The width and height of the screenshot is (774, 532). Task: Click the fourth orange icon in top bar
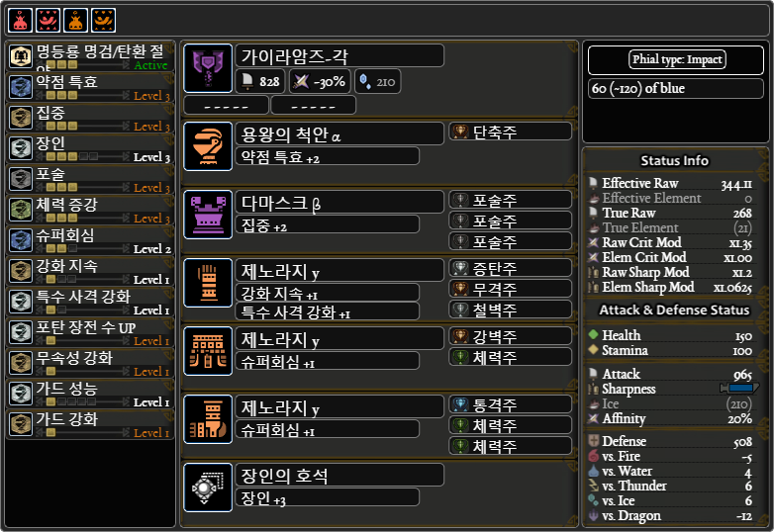click(x=103, y=20)
